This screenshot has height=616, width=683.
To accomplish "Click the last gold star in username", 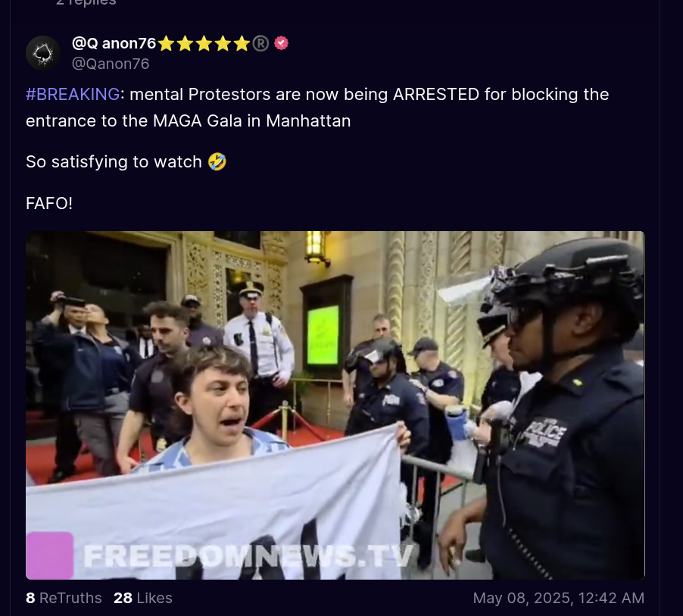I will [242, 44].
